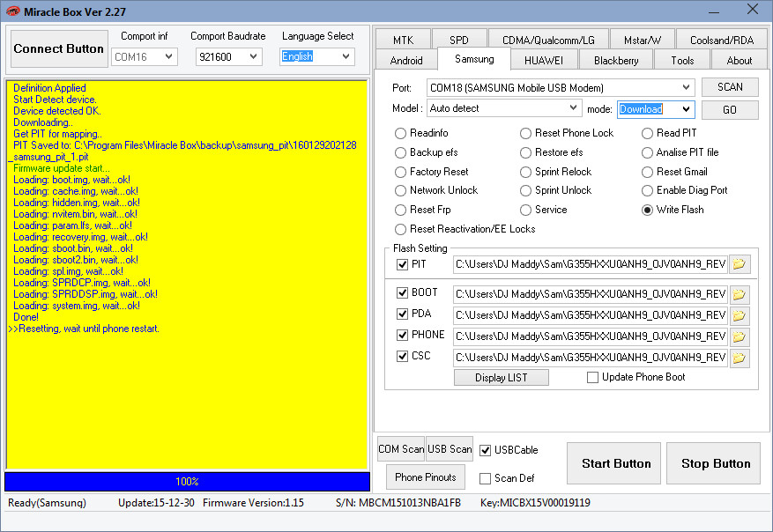Expand the Language Select dropdown

point(345,56)
